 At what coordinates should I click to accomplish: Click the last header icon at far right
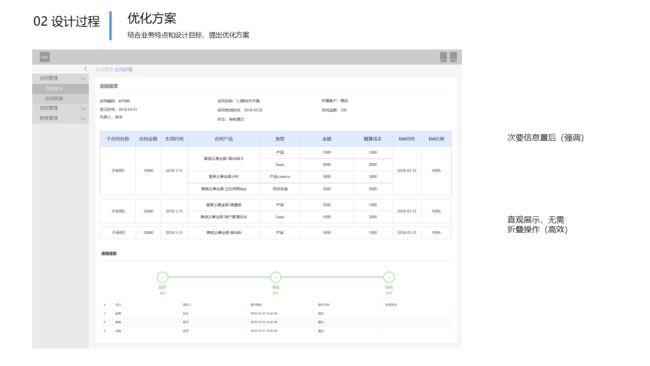(454, 57)
